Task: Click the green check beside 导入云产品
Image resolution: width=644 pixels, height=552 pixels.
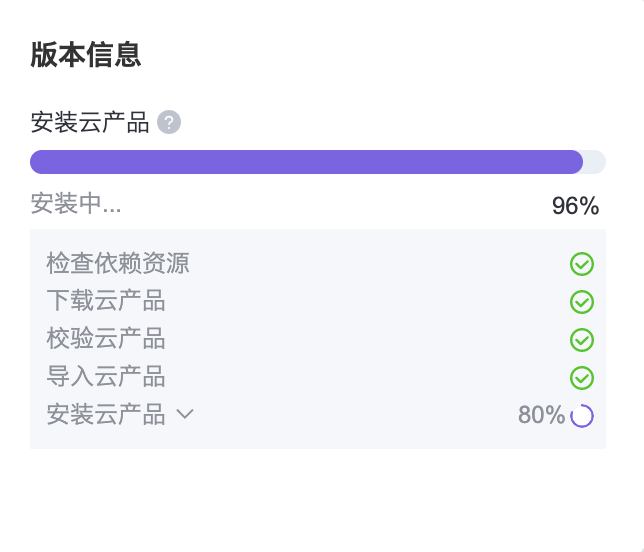Action: pyautogui.click(x=582, y=378)
